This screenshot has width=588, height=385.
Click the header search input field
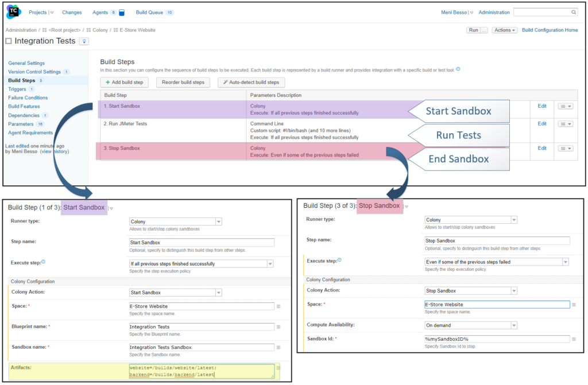pos(542,13)
